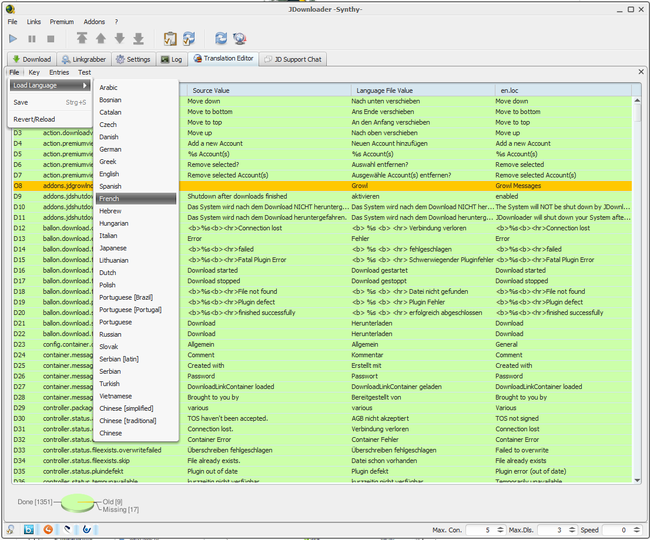
Task: Select the Translation Editor tab
Action: [x=223, y=58]
